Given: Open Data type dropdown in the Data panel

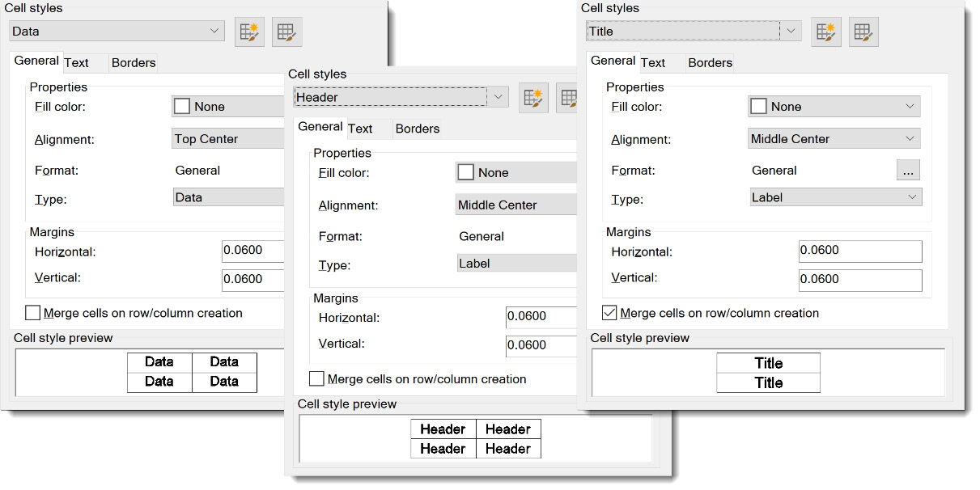Looking at the screenshot, I should 228,197.
